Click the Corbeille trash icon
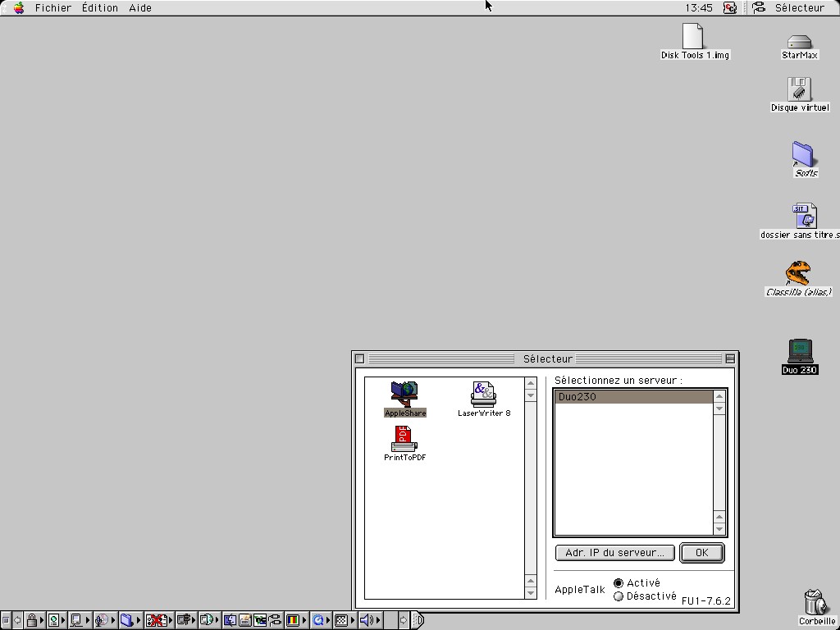 point(816,603)
